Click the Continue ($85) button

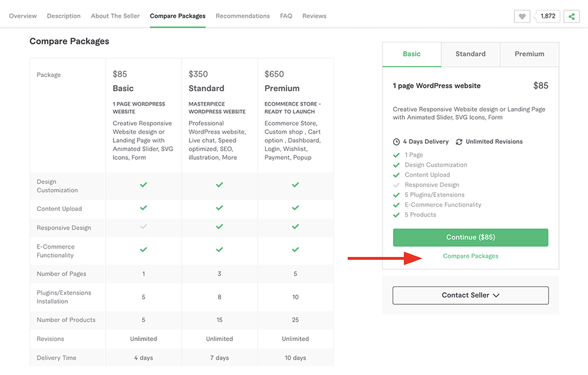pos(470,237)
